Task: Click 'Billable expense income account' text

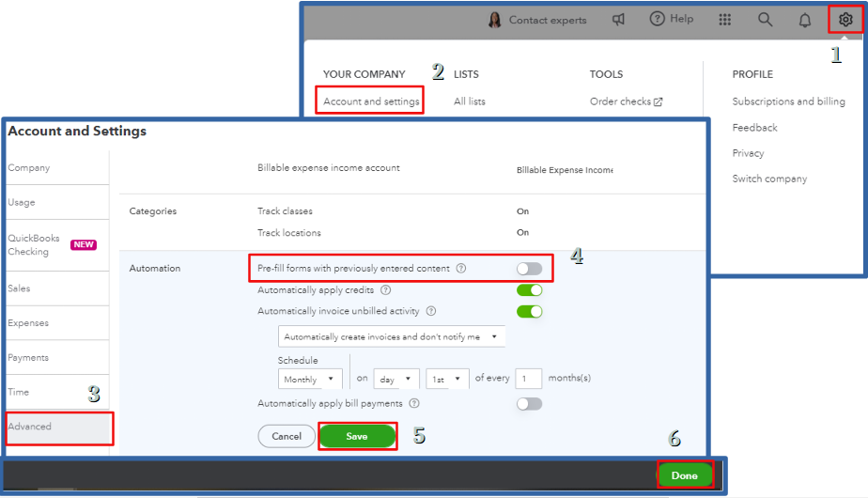Action: pos(328,168)
